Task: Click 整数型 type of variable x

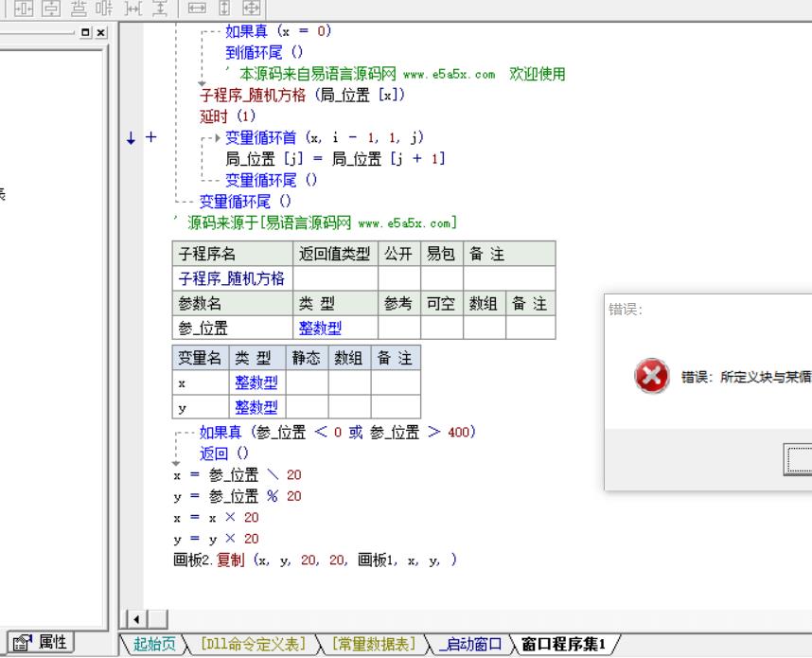Action: click(x=256, y=382)
